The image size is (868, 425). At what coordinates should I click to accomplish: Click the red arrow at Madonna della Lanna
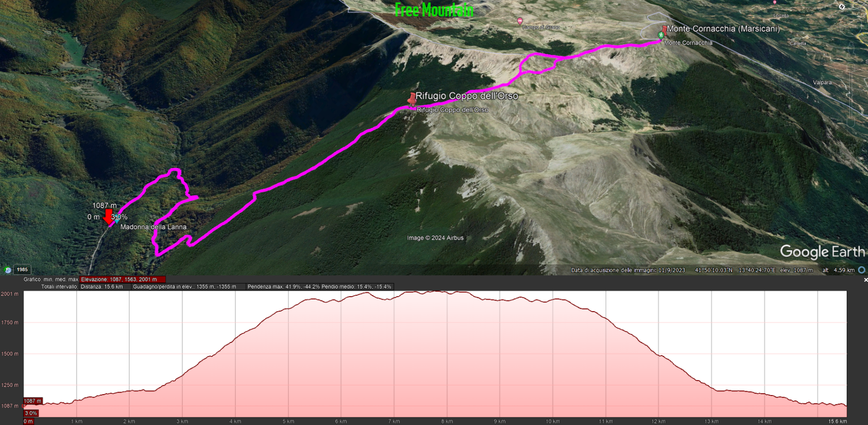pyautogui.click(x=108, y=216)
